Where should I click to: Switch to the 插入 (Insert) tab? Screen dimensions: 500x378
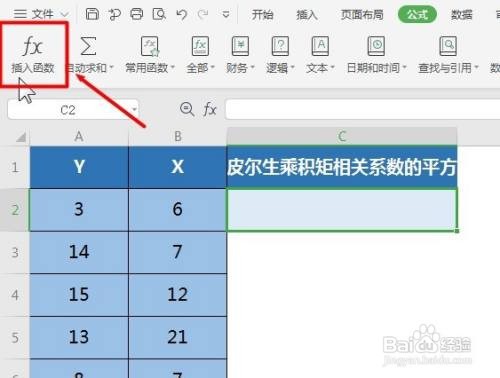tap(307, 14)
